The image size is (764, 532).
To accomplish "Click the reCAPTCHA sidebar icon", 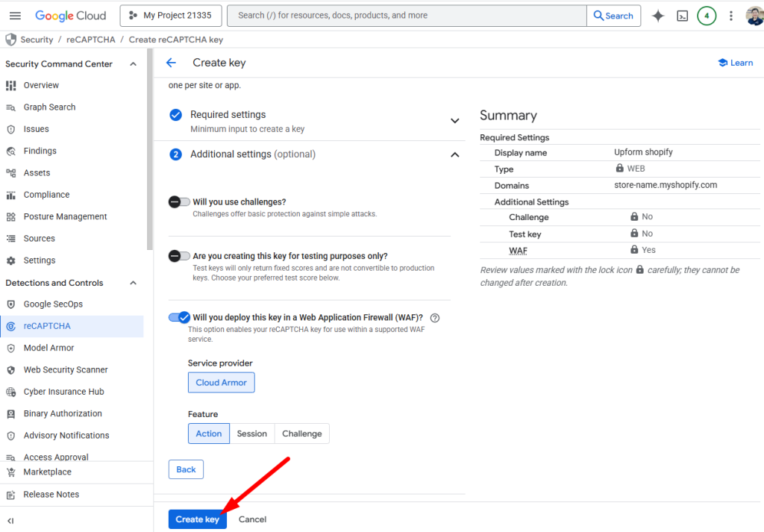I will (10, 326).
